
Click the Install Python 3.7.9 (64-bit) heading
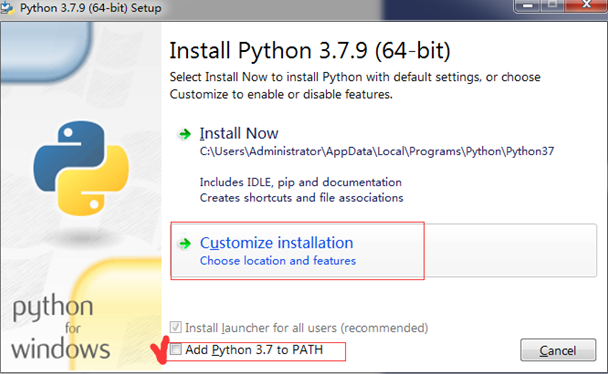[310, 51]
